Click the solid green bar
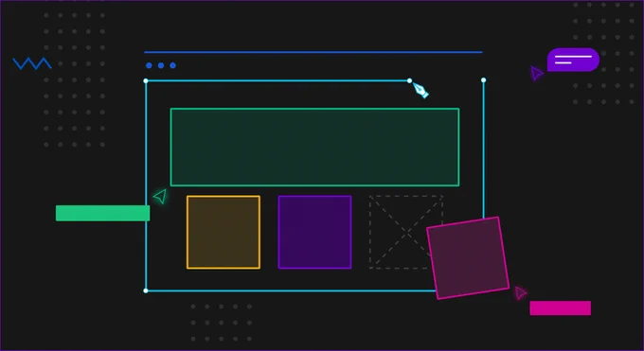 pos(102,214)
